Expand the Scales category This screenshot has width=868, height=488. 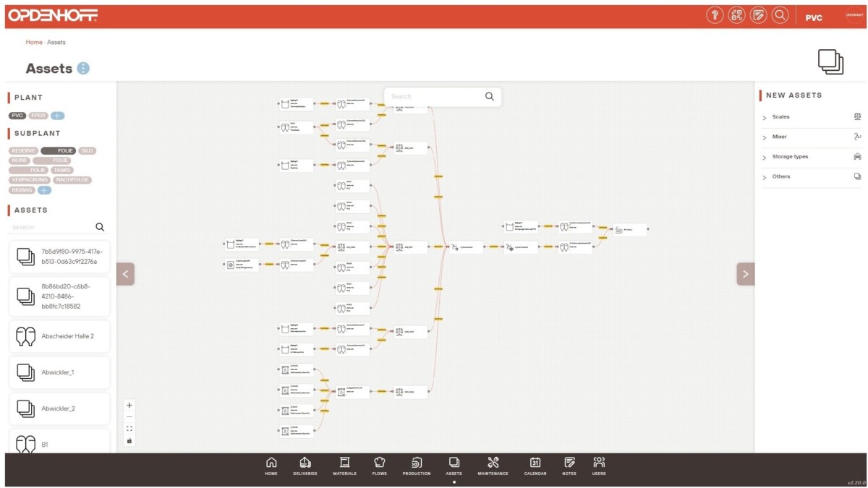[780, 117]
